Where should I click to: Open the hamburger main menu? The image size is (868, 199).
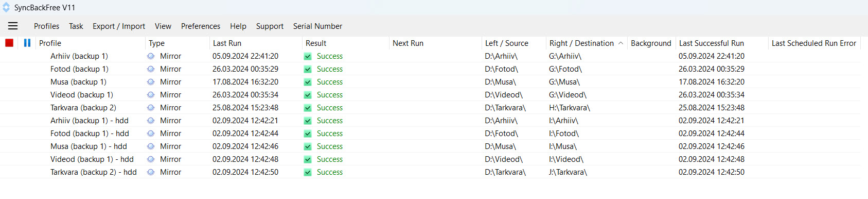(x=13, y=26)
